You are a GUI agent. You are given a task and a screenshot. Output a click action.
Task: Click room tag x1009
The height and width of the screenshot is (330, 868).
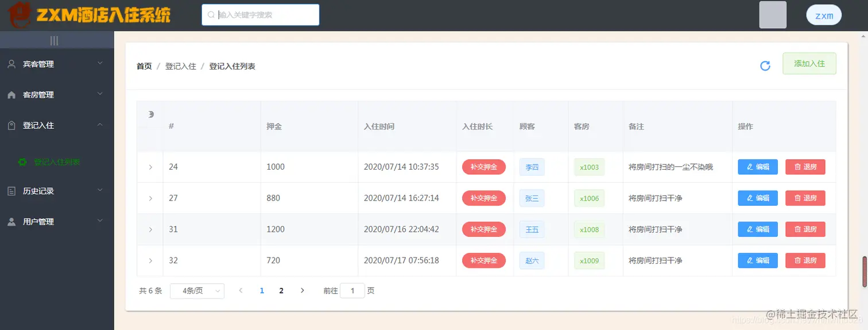coord(589,260)
